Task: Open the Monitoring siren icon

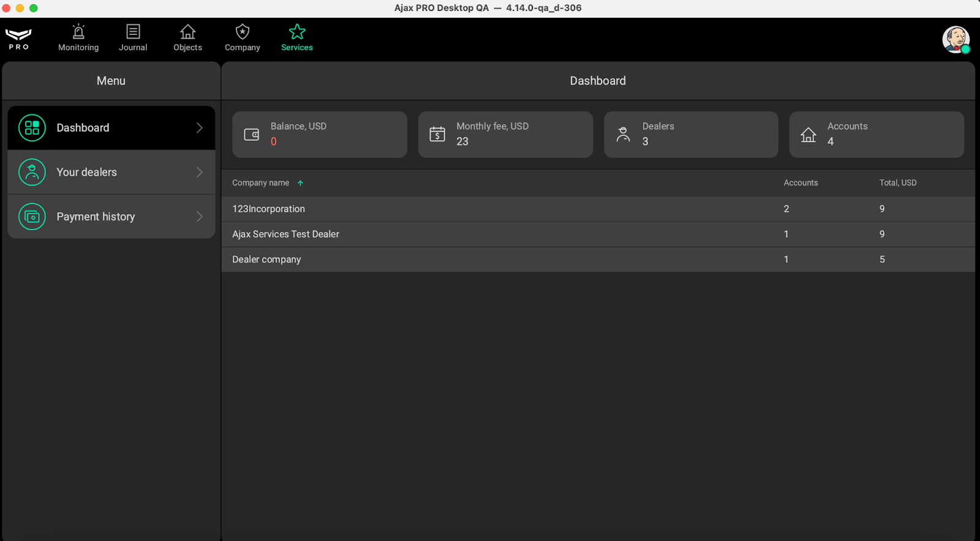Action: [78, 32]
